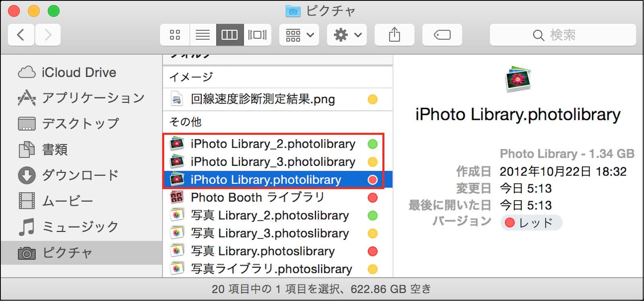The width and height of the screenshot is (644, 301).
Task: Select 写真 Library_3.photoslibrary
Action: (x=278, y=233)
